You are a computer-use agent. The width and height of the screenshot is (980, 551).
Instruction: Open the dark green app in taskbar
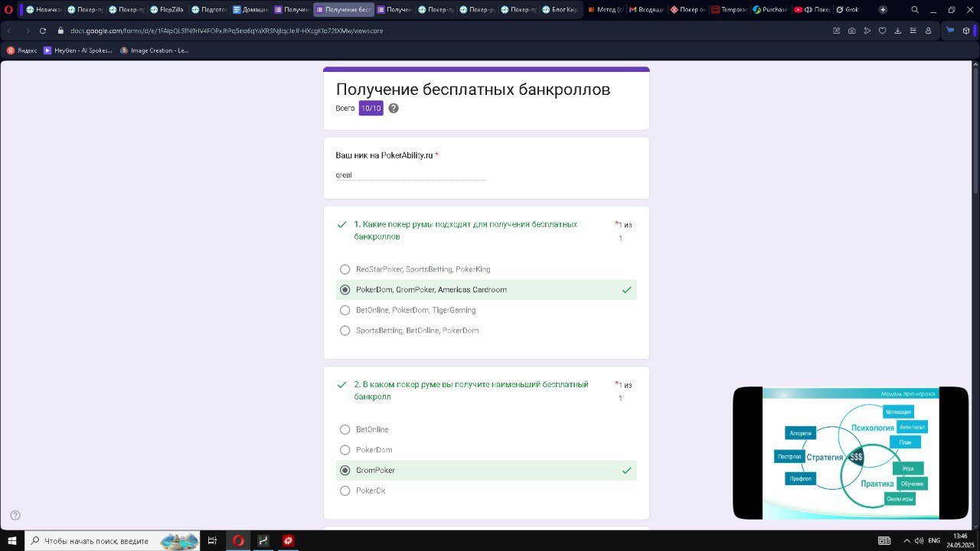pyautogui.click(x=263, y=540)
